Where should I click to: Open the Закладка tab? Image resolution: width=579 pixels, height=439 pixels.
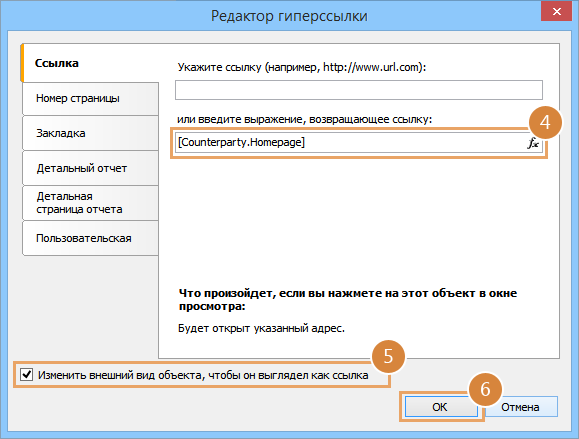pyautogui.click(x=90, y=133)
